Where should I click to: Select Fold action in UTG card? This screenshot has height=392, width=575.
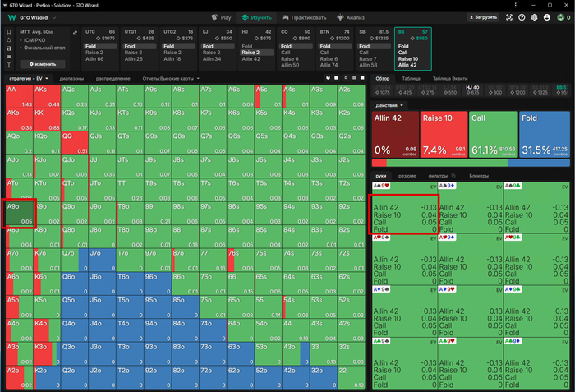pyautogui.click(x=99, y=46)
